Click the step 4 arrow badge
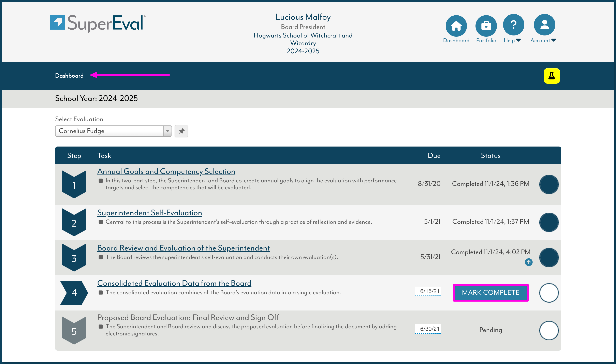Image resolution: width=616 pixels, height=364 pixels. click(74, 293)
